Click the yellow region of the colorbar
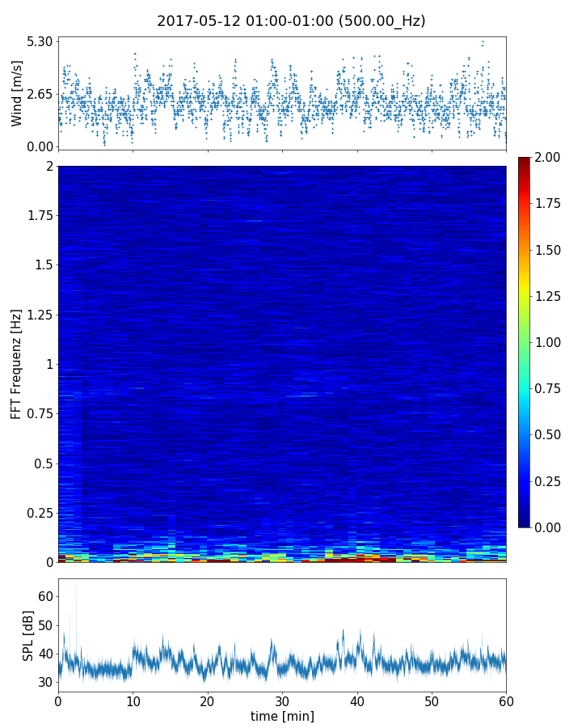The image size is (582, 728). pos(524,298)
